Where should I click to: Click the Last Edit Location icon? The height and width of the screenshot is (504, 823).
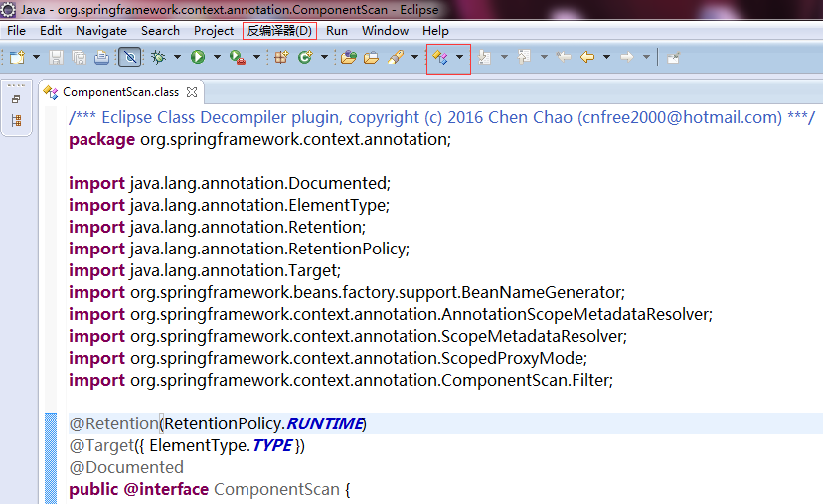click(564, 57)
